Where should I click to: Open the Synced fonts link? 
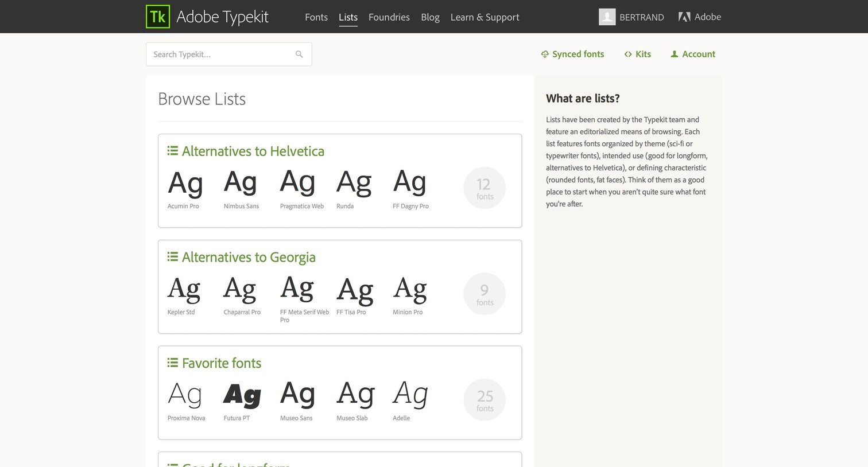tap(578, 54)
